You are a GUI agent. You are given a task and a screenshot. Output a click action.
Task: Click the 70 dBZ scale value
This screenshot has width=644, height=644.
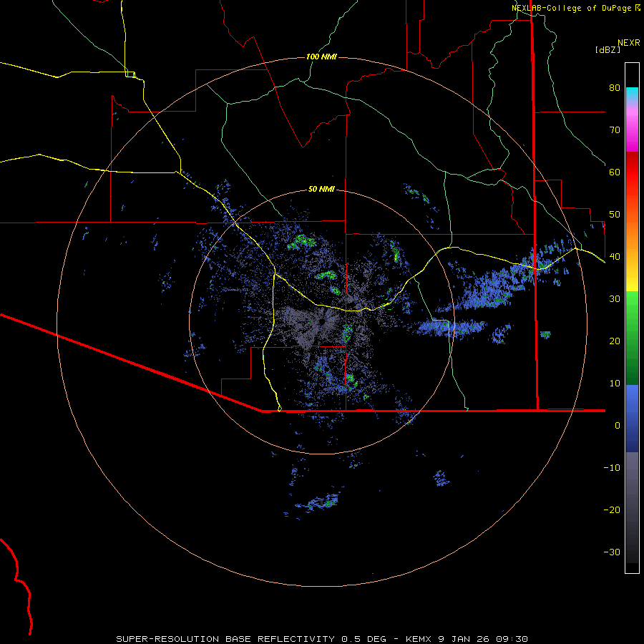click(615, 130)
